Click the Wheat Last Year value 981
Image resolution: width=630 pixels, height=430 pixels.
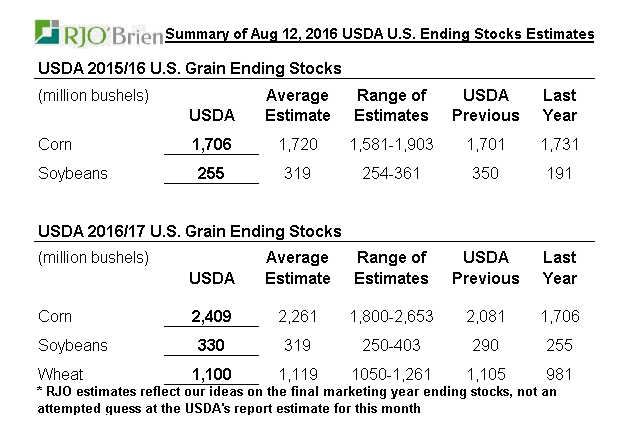click(x=559, y=373)
